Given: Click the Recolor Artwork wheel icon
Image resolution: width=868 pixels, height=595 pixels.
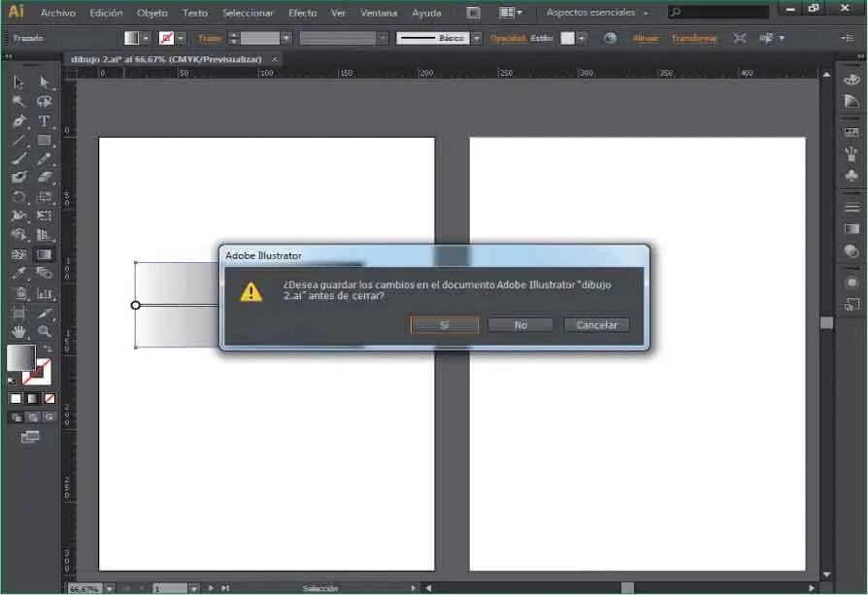Looking at the screenshot, I should click(x=610, y=38).
